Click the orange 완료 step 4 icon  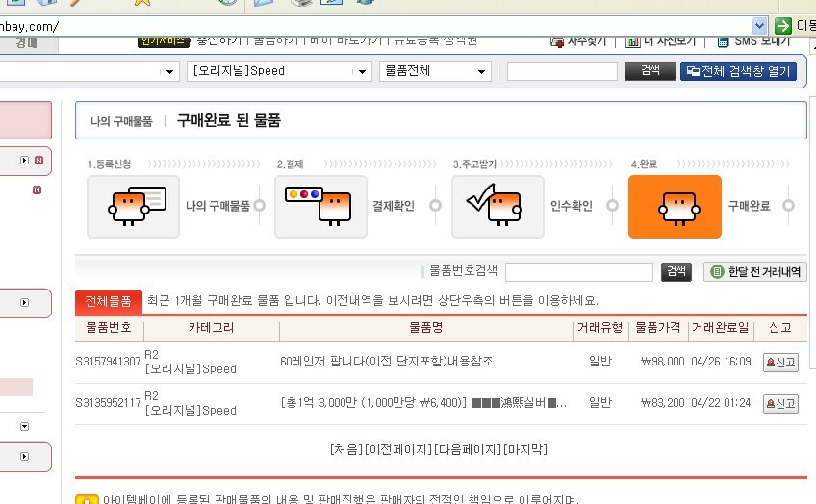675,206
